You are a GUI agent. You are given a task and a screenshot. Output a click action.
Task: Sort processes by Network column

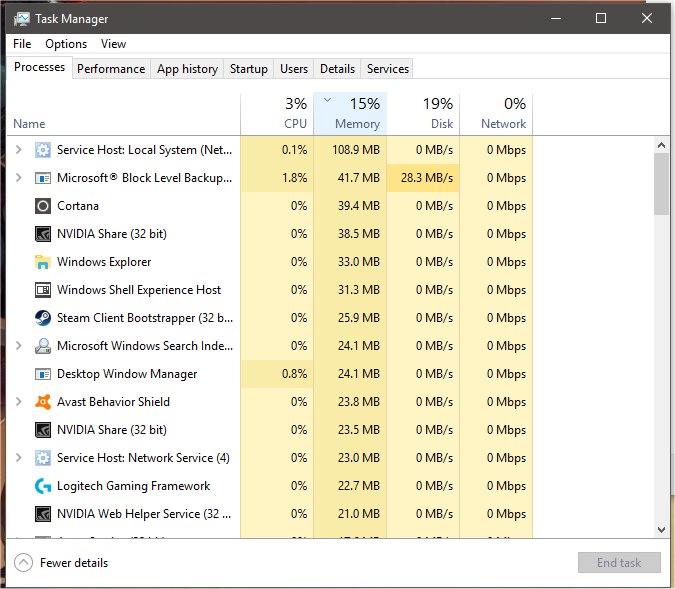click(x=496, y=114)
